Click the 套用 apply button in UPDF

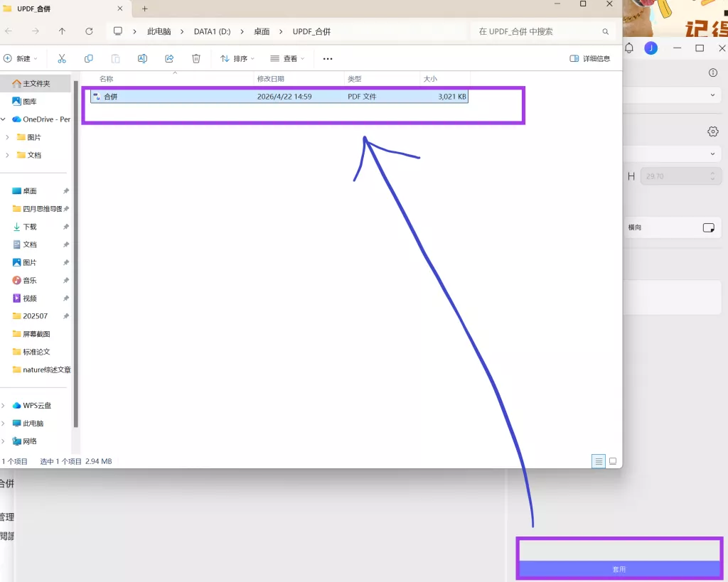pyautogui.click(x=619, y=569)
